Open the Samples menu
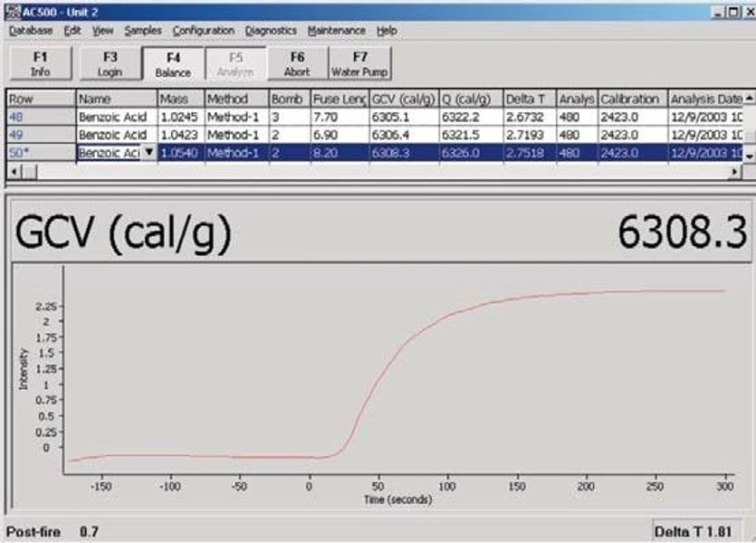Viewport: 756px width, 543px height. 143,30
